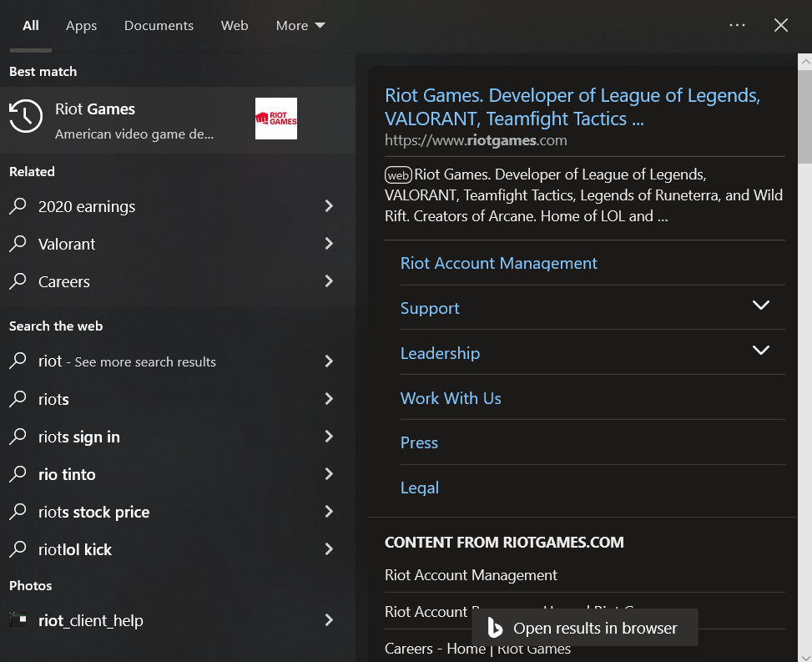Close the search panel with X
This screenshot has width=812, height=662.
coord(781,25)
